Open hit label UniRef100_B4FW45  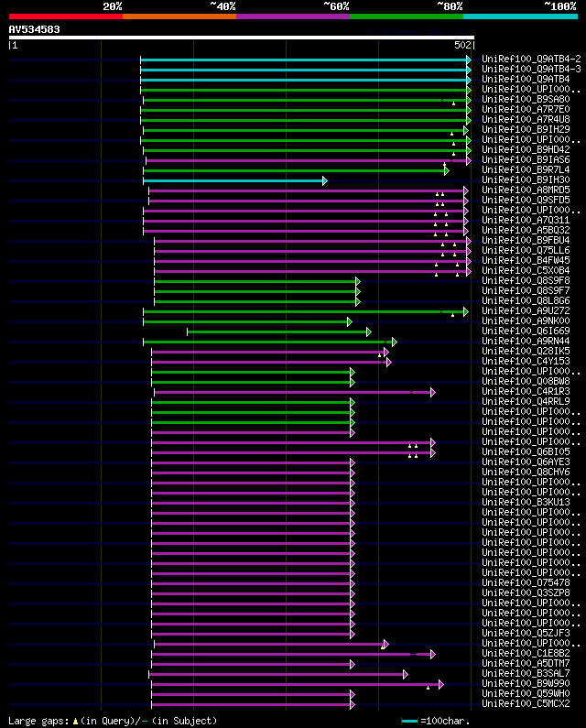(526, 260)
